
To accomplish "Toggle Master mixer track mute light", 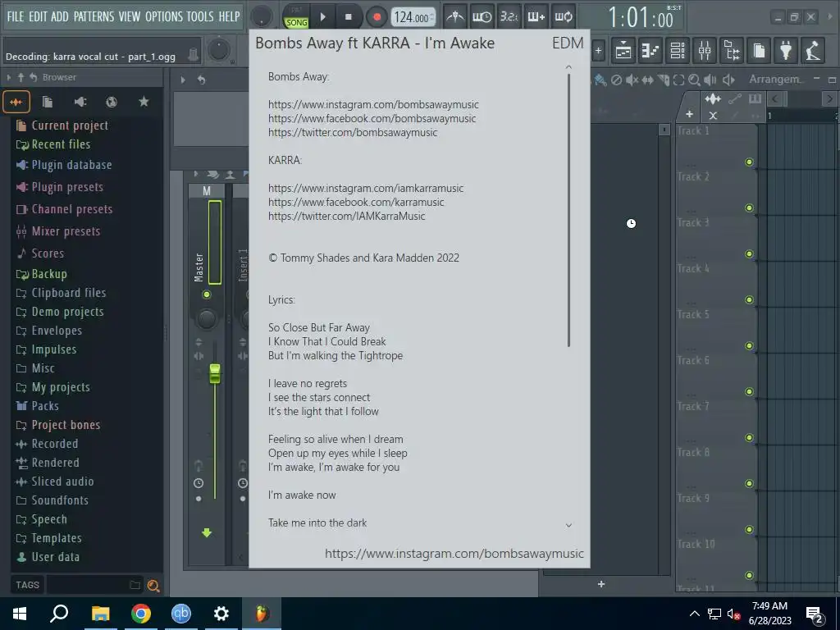I will 206,294.
